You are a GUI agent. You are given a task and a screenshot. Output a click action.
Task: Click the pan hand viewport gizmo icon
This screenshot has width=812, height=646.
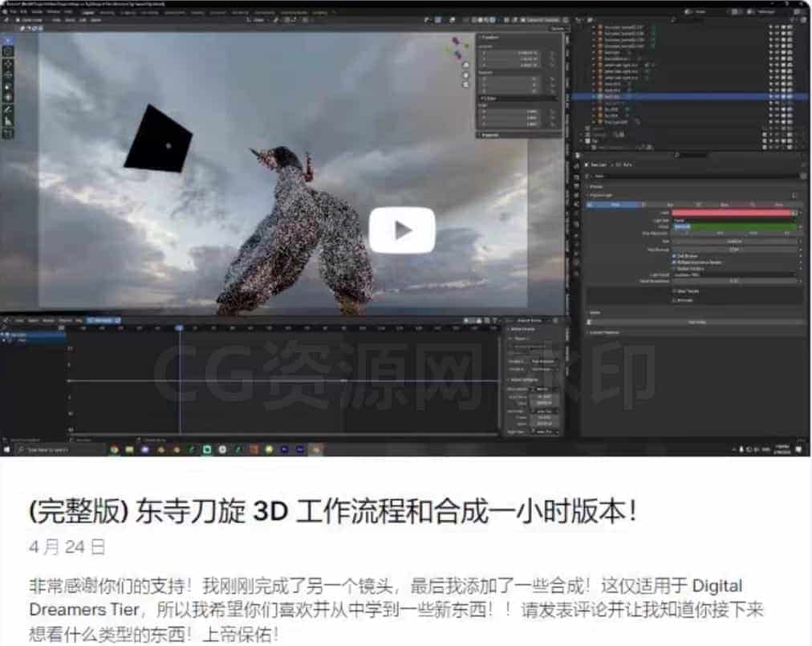click(465, 75)
